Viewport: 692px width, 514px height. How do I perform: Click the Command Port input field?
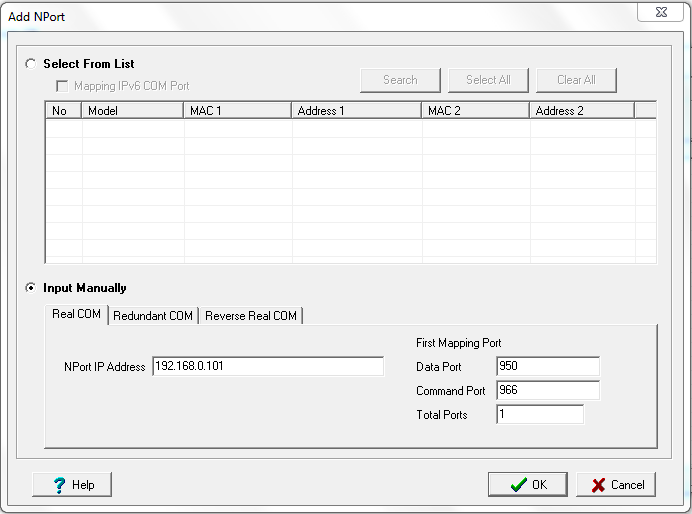(548, 390)
